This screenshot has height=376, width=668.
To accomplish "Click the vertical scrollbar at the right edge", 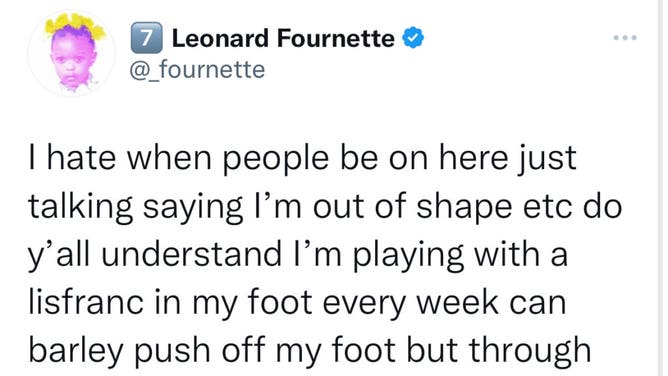I will (x=662, y=188).
